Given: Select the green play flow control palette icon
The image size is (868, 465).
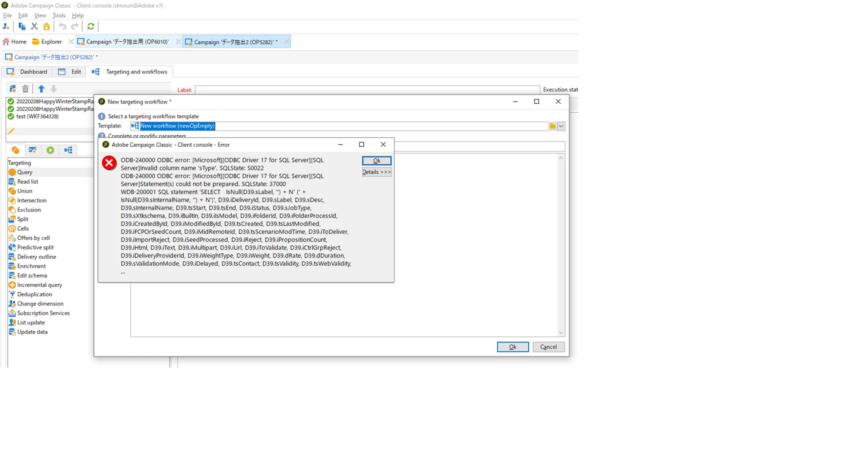Looking at the screenshot, I should click(50, 150).
